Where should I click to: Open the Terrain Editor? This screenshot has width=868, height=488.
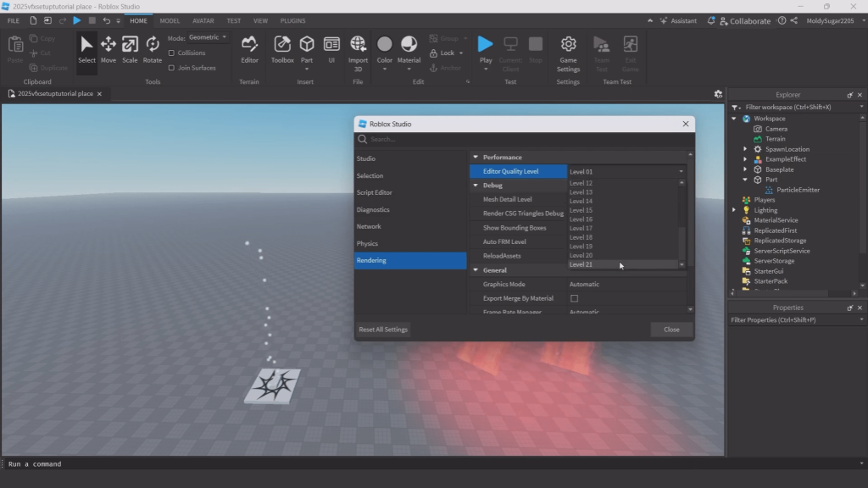(x=250, y=50)
